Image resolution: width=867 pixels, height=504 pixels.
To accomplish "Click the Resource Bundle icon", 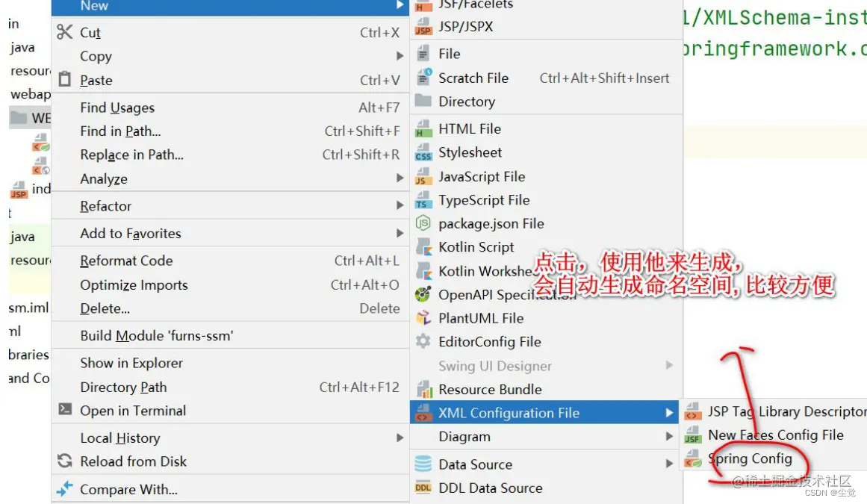I will [x=423, y=389].
